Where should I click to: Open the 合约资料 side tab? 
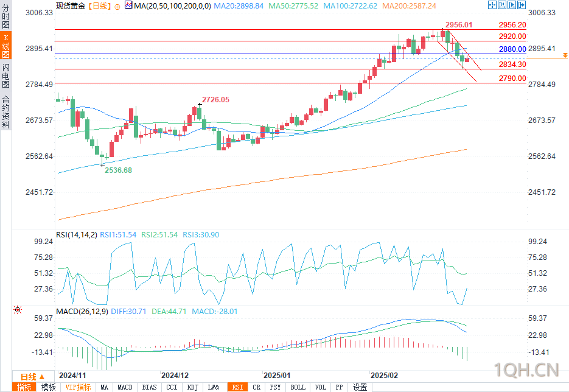(6, 112)
